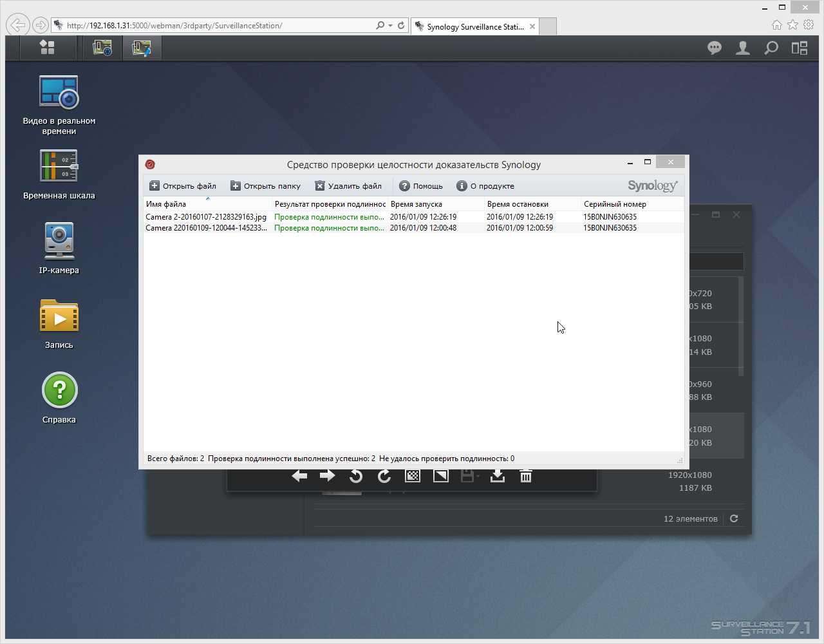Click the save floppy icon in viewer
This screenshot has width=824, height=644.
(x=467, y=476)
